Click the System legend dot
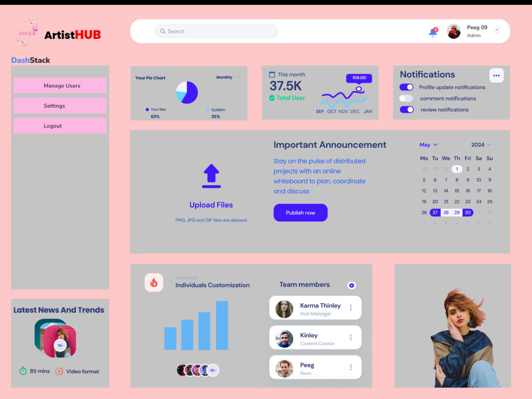This screenshot has height=399, width=532. (x=207, y=110)
